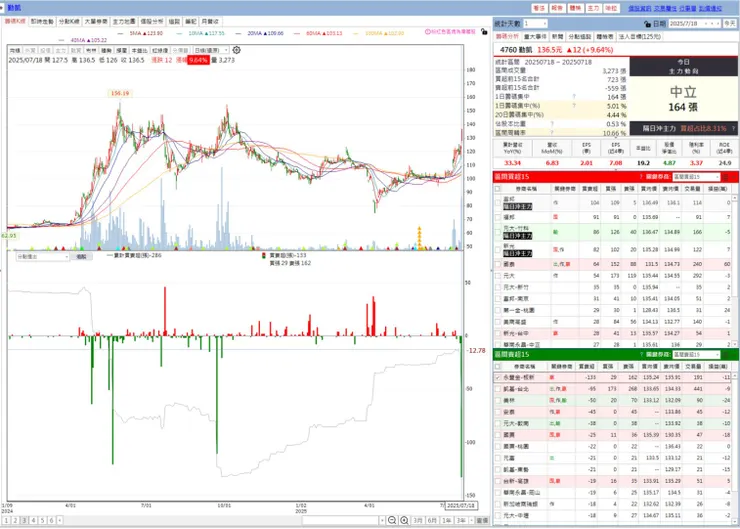Show help for 1日籌碼集中(%) 5.01% row

tap(574, 106)
